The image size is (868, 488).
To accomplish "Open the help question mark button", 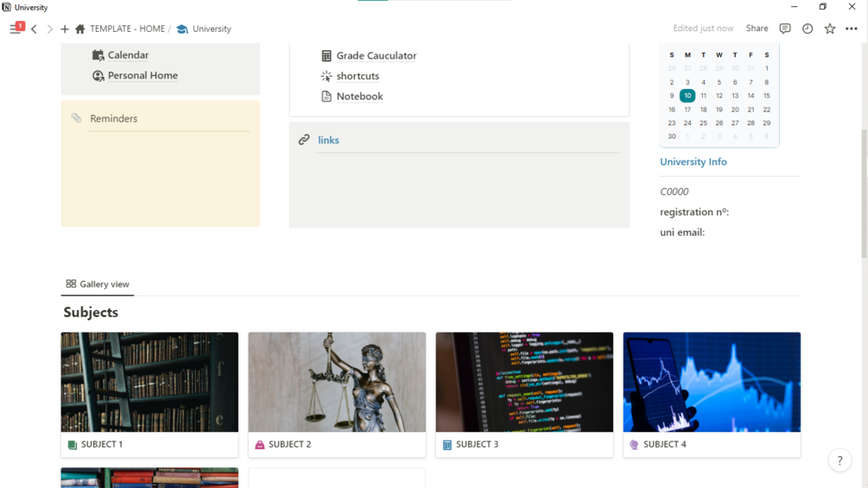I will pos(839,460).
